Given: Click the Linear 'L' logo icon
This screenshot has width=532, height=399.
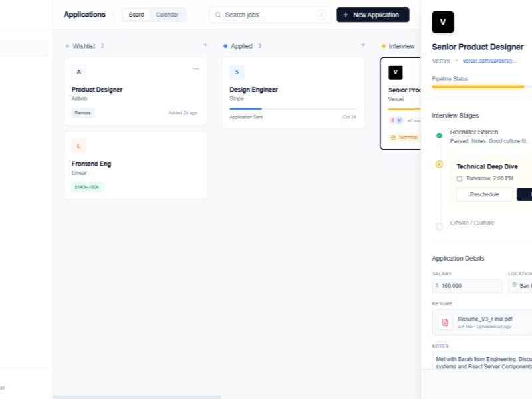Looking at the screenshot, I should (78, 146).
